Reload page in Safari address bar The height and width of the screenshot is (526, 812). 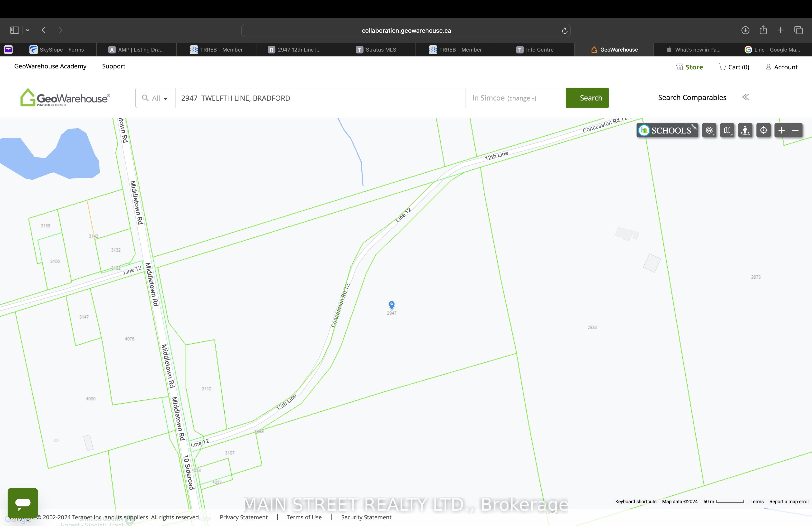pos(564,31)
